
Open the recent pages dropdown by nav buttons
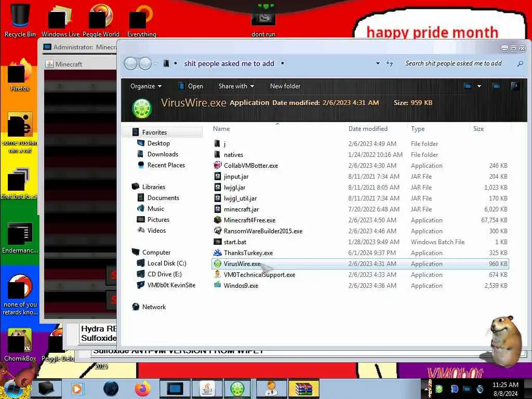pos(155,63)
